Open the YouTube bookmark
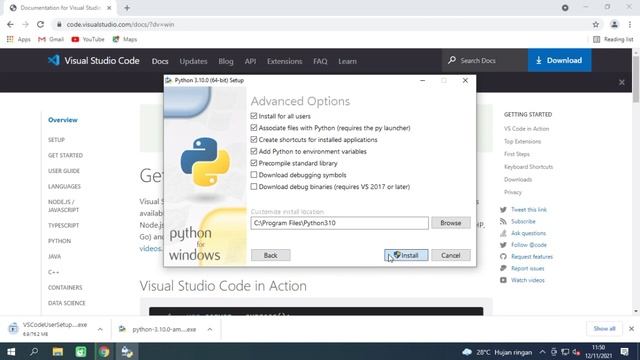 coord(88,39)
